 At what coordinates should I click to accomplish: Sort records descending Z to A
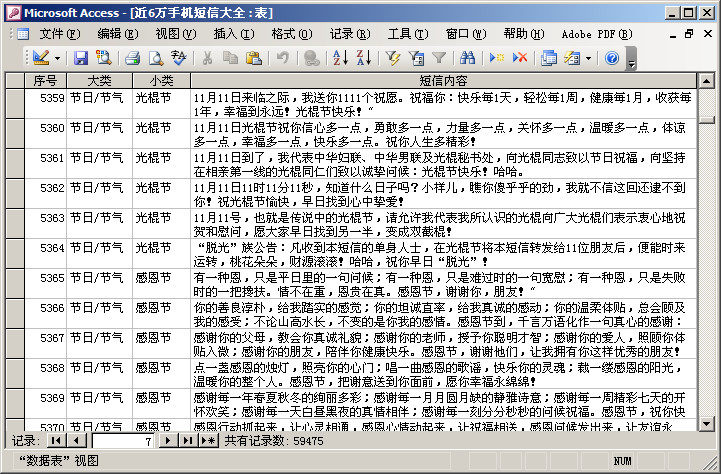tap(363, 58)
